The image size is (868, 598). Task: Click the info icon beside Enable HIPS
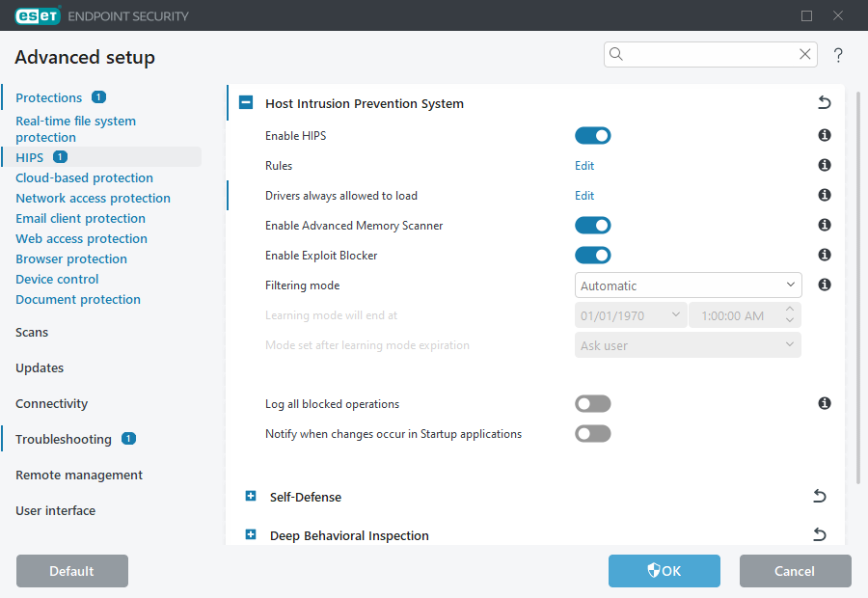point(825,135)
